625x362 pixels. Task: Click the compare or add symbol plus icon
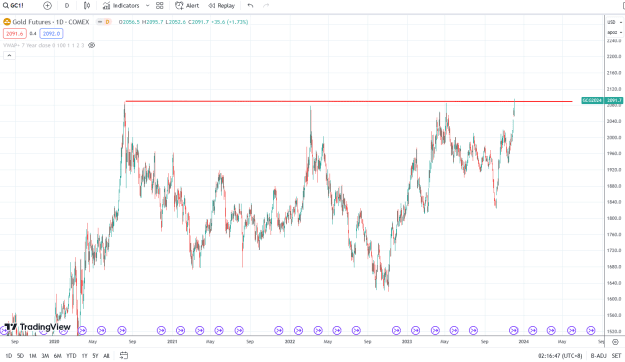tap(47, 6)
